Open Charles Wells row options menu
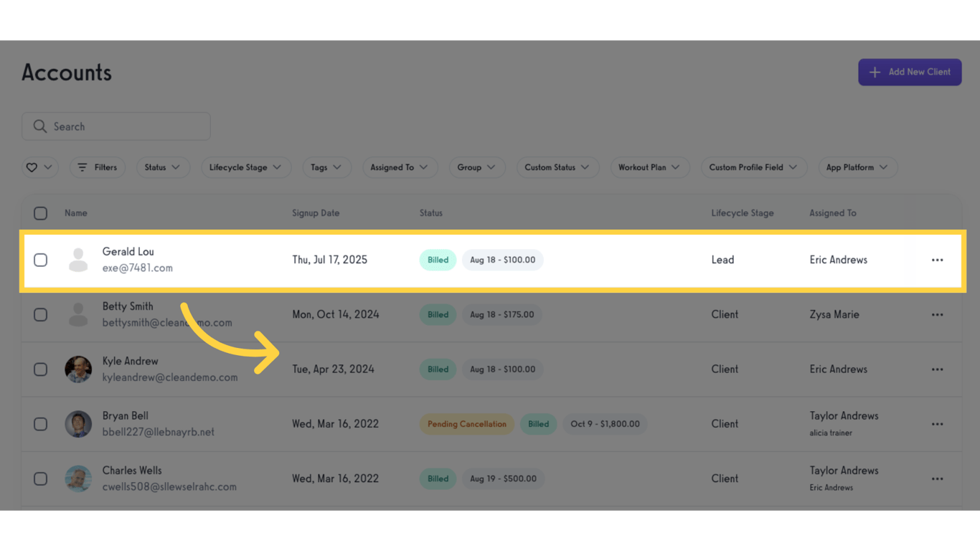The height and width of the screenshot is (551, 980). (x=937, y=479)
